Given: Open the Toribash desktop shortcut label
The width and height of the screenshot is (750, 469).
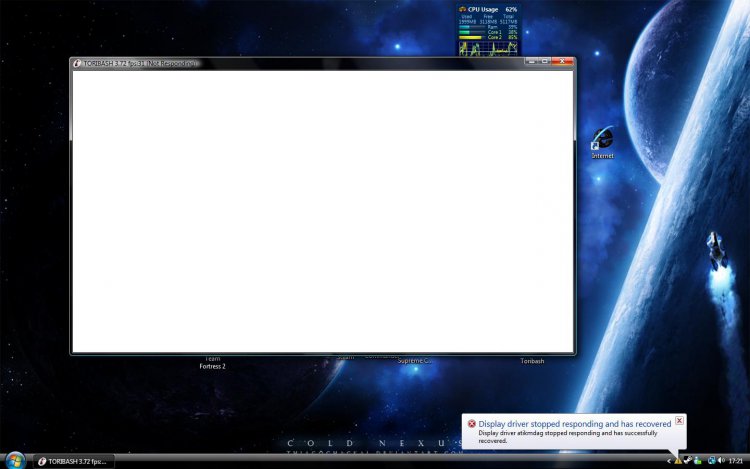Looking at the screenshot, I should (532, 361).
